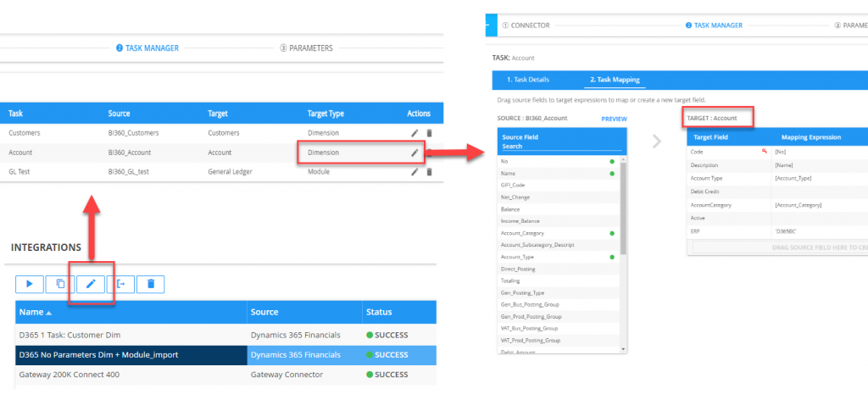Viewport: 868px width, 400px height.
Task: Delete the GL Test task
Action: pyautogui.click(x=429, y=172)
